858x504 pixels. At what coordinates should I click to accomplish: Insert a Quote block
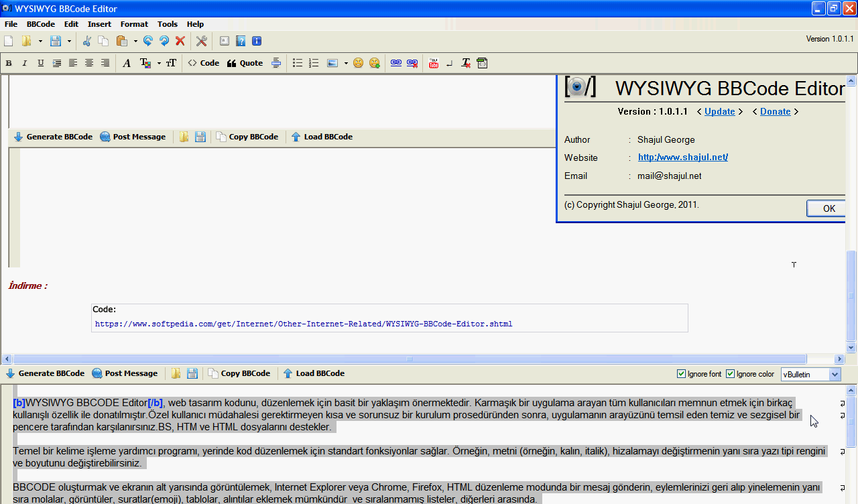pos(245,64)
